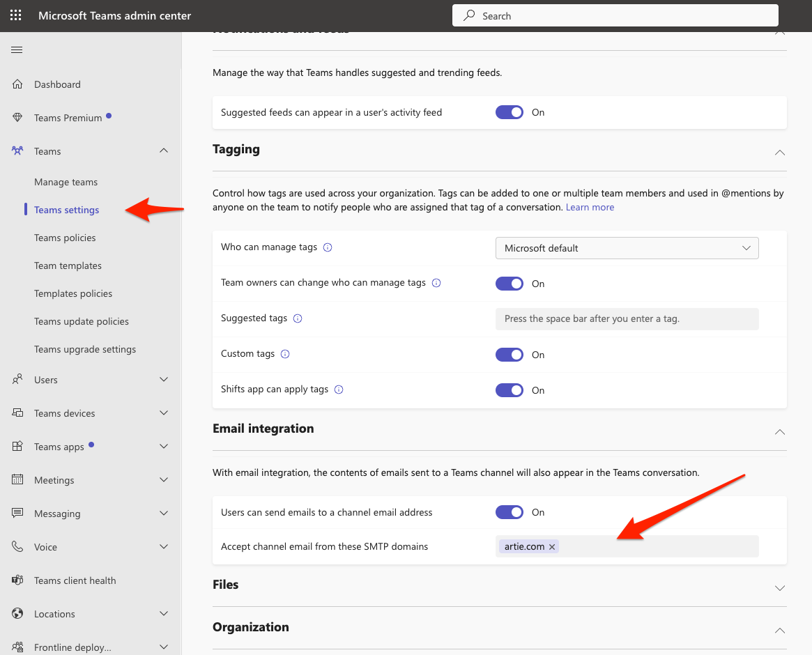
Task: Disable Users can send emails to channel
Action: click(509, 512)
